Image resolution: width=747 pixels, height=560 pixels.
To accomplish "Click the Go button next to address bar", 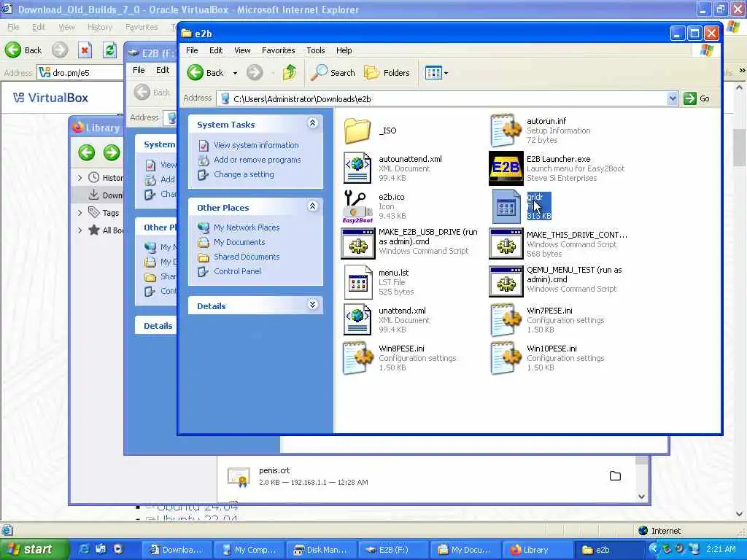I will [x=697, y=98].
